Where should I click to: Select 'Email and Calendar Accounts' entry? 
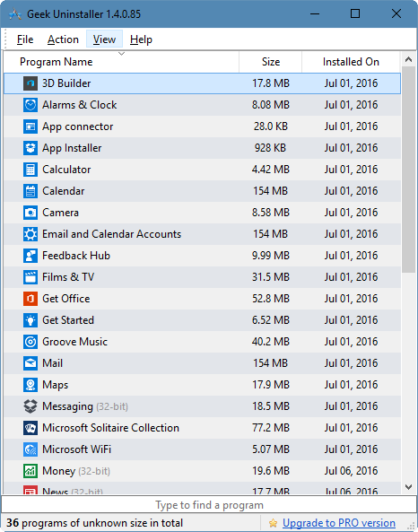[x=111, y=234]
